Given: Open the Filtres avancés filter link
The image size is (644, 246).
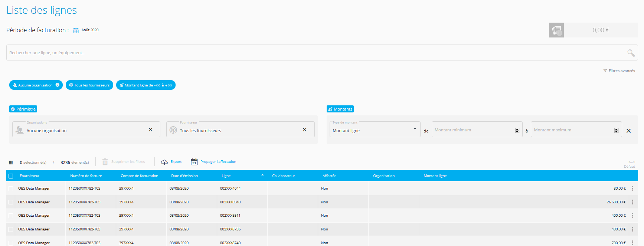Looking at the screenshot, I should tap(619, 70).
